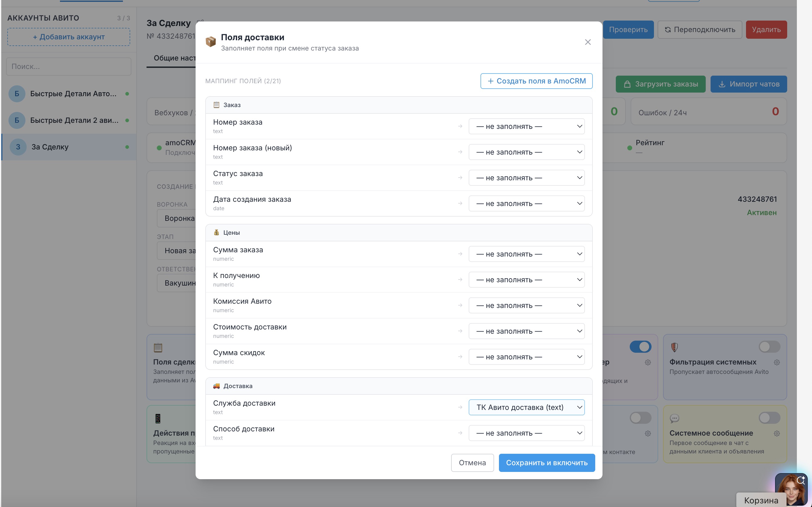
Task: Open dropdown for Комиссия Авито
Action: coord(526,306)
